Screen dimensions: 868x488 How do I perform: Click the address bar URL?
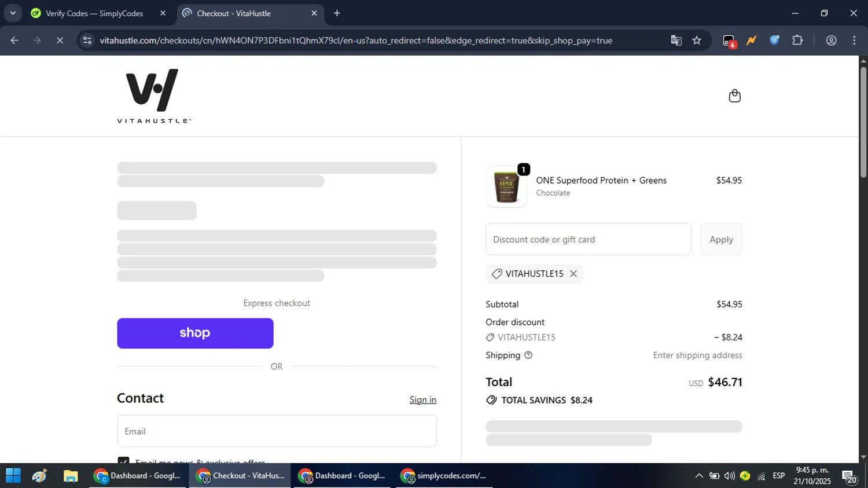coord(356,41)
